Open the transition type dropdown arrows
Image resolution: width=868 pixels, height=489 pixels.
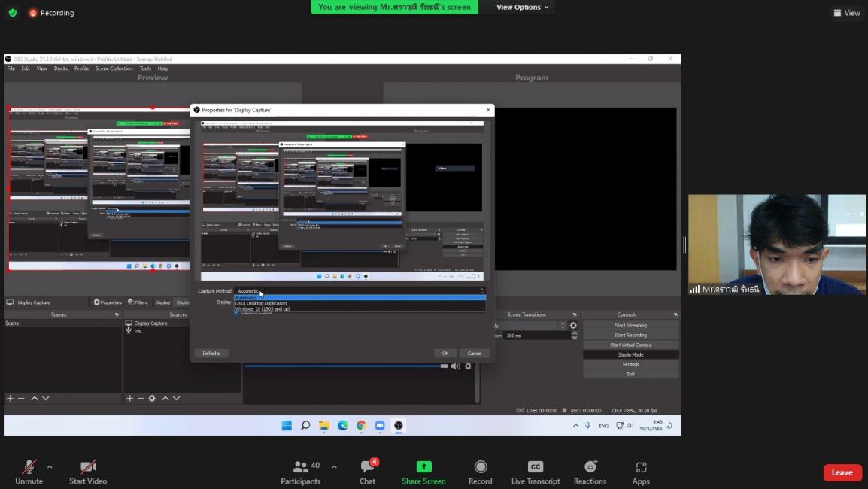[563, 326]
